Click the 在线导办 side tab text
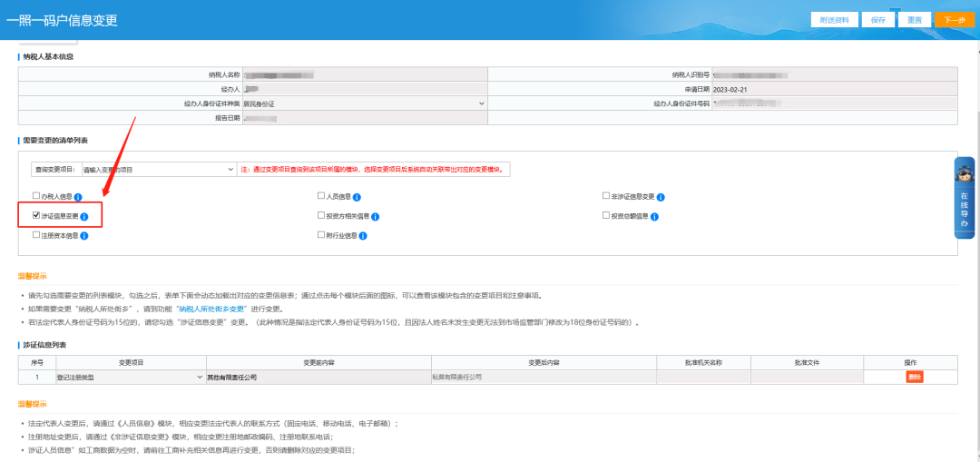Viewport: 980px width, 462px height. [x=965, y=210]
